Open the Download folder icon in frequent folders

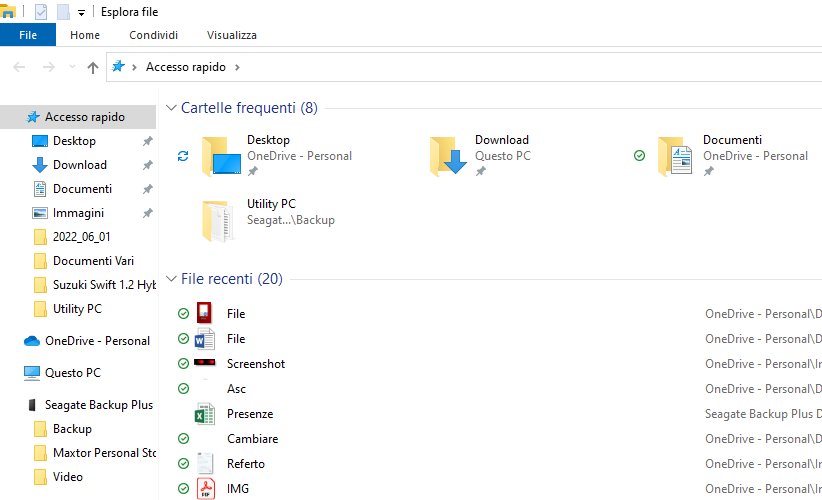click(449, 156)
